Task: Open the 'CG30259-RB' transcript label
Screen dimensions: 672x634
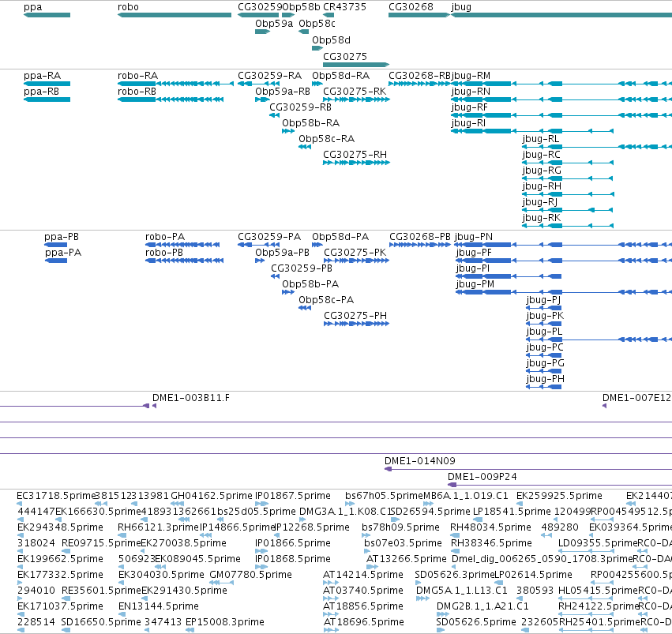Action: tap(300, 107)
